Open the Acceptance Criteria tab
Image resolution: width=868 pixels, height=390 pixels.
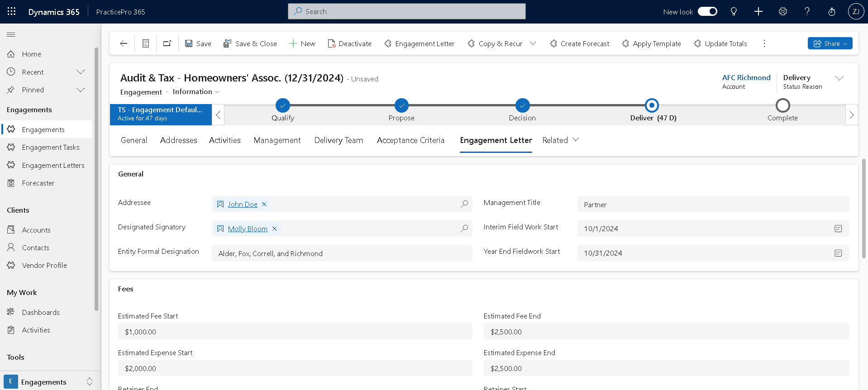(x=410, y=140)
